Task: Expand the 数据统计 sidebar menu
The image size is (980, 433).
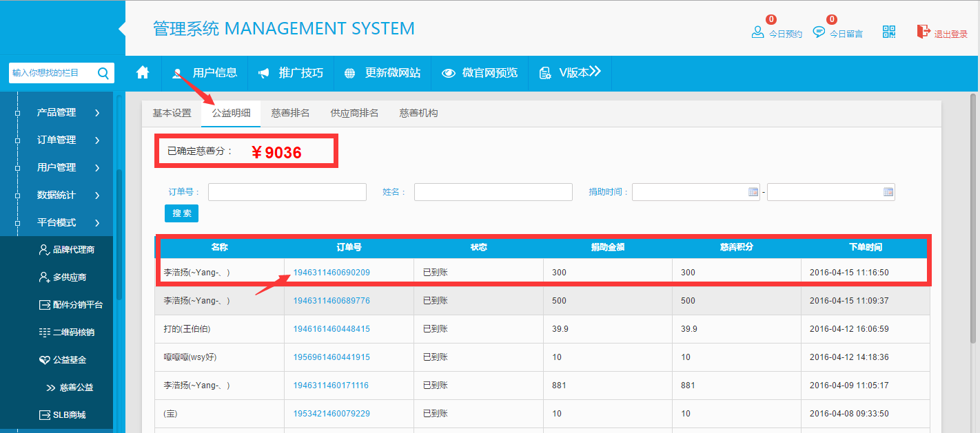Action: pyautogui.click(x=68, y=195)
